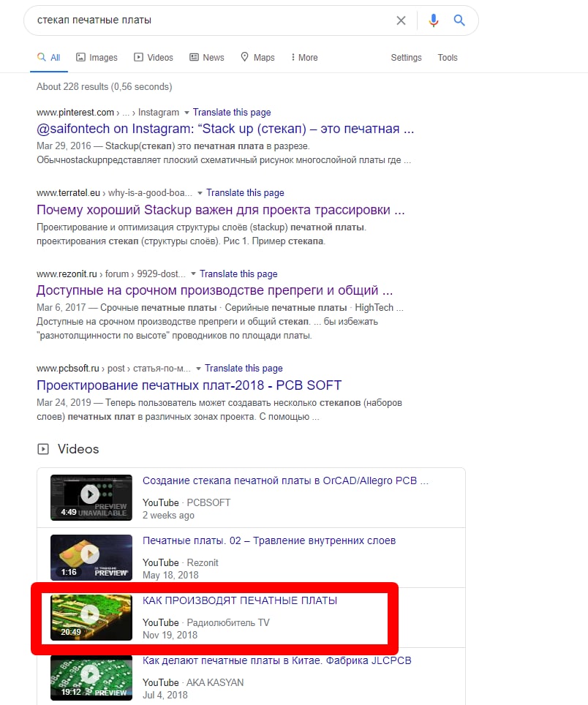Open 'Доступные на срочном производстве препреги' result
Image resolution: width=588 pixels, height=705 pixels.
[215, 290]
